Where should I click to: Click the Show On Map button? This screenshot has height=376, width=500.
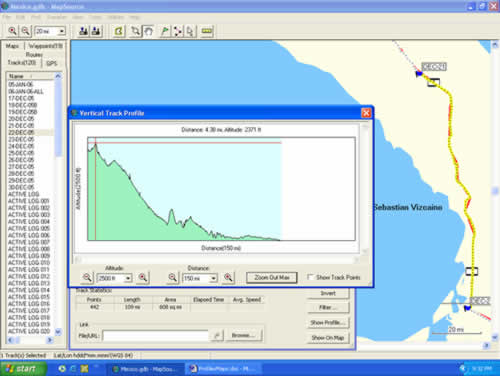point(328,338)
